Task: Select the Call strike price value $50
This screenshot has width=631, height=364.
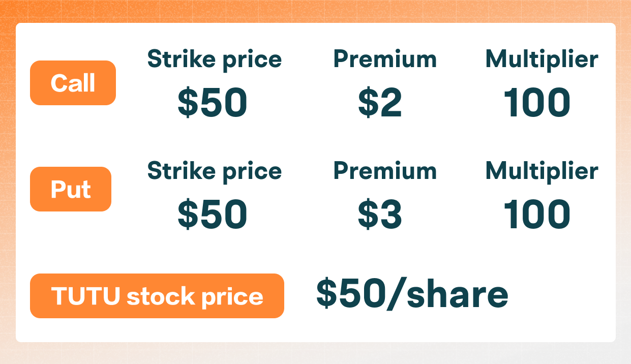Action: tap(212, 103)
